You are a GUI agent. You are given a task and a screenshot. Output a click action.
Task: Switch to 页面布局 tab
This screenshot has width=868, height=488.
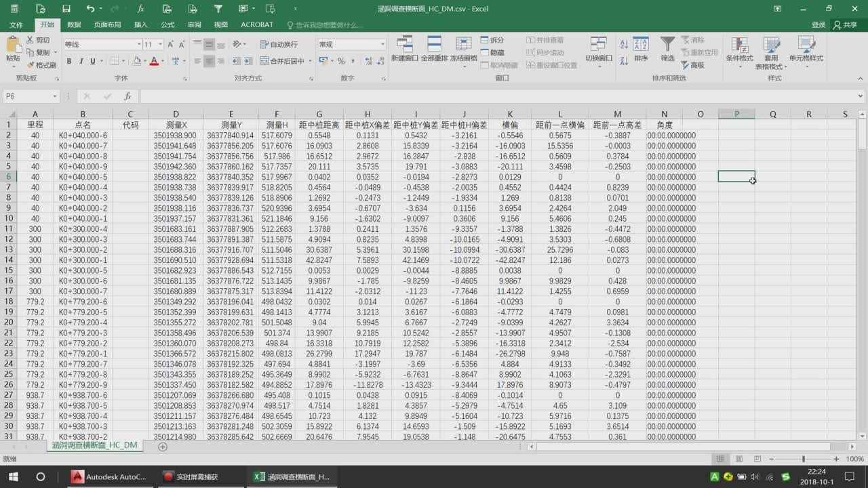click(x=107, y=25)
